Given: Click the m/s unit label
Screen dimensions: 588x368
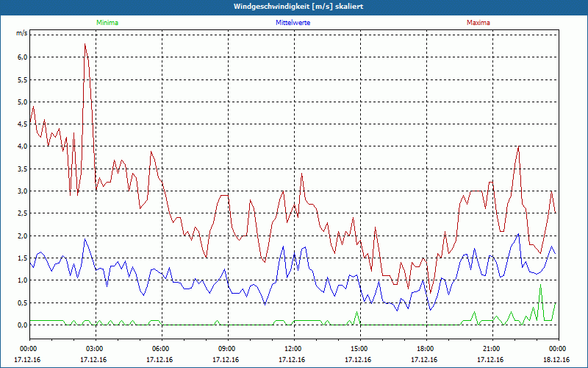Looking at the screenshot, I should (x=21, y=33).
